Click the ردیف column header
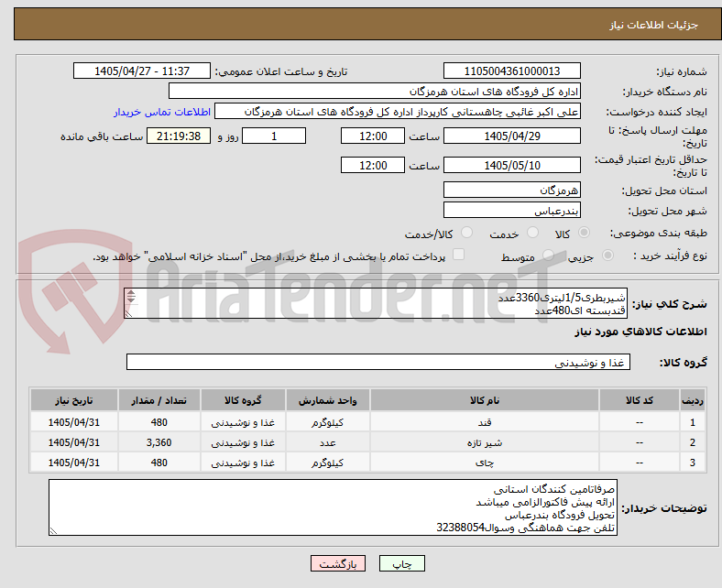 (x=692, y=400)
